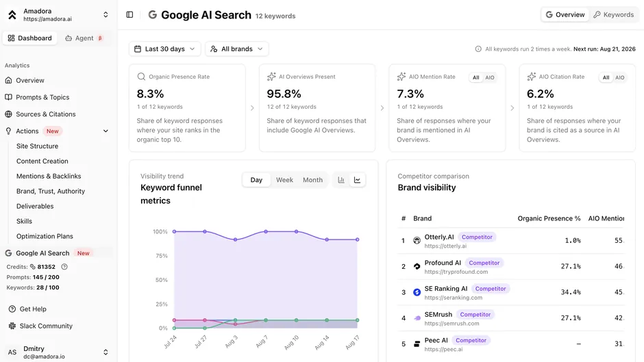Open Site Structure

38,146
